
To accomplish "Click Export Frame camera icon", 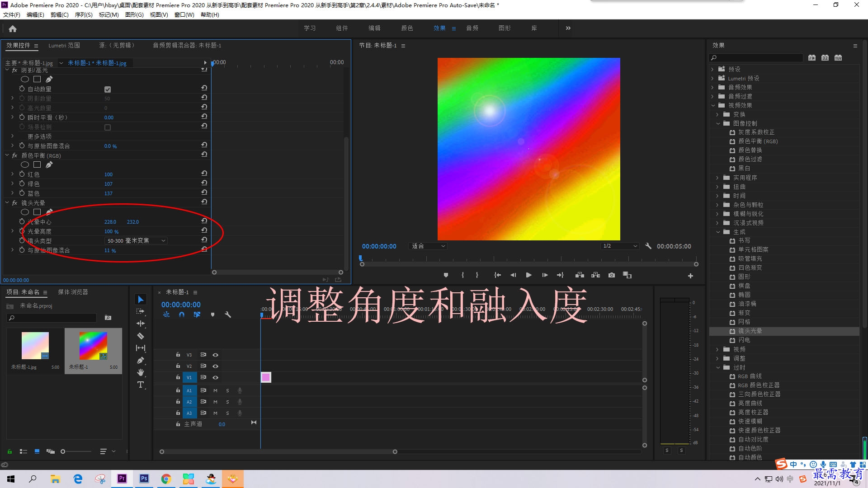I will (612, 275).
